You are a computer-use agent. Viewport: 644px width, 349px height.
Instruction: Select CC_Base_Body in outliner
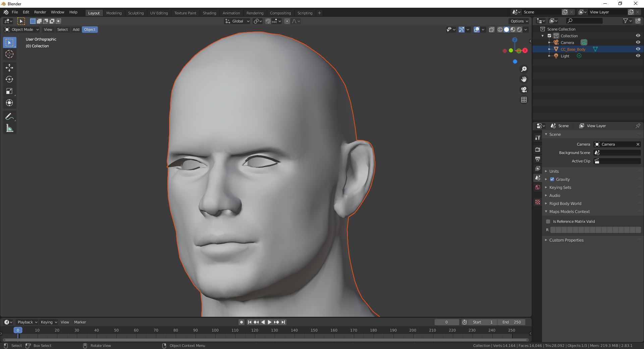[573, 49]
